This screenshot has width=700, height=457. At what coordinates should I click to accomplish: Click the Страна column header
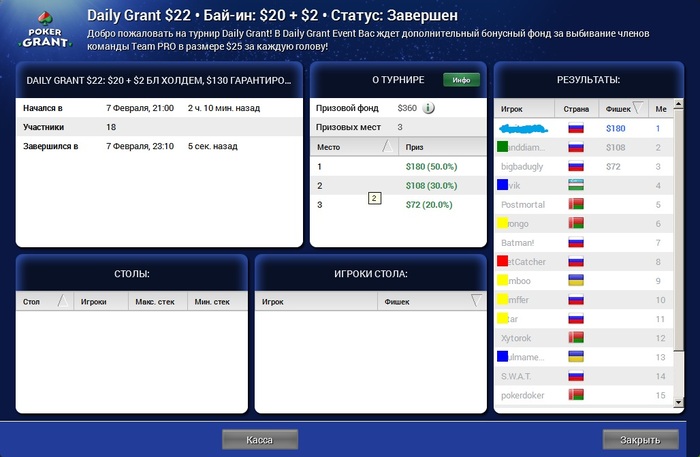tap(576, 109)
